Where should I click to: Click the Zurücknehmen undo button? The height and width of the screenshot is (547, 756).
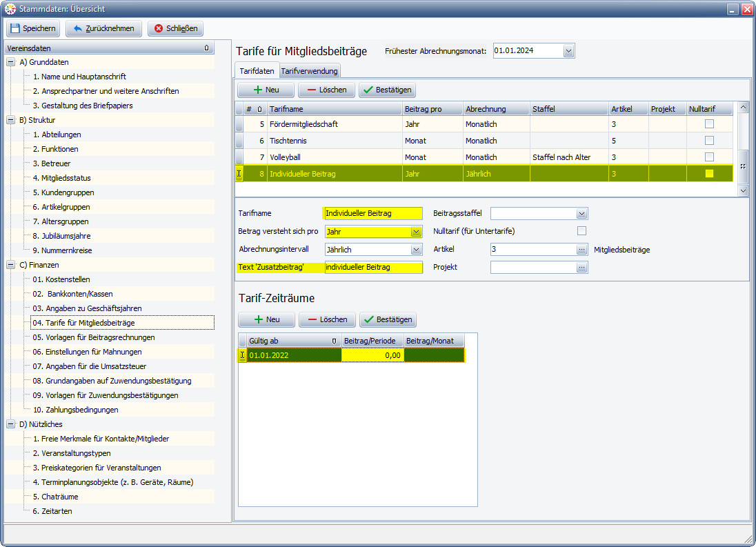click(103, 28)
